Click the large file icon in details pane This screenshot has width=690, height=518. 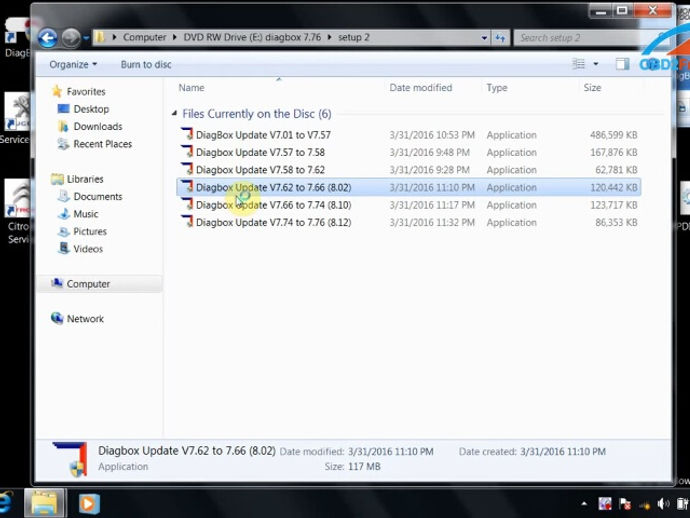70,459
